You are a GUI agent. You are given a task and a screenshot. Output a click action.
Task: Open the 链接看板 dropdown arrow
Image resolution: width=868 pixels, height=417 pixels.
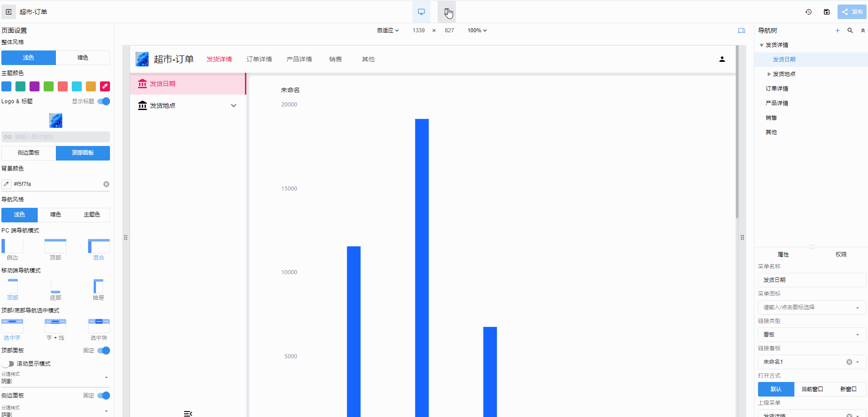coord(858,362)
